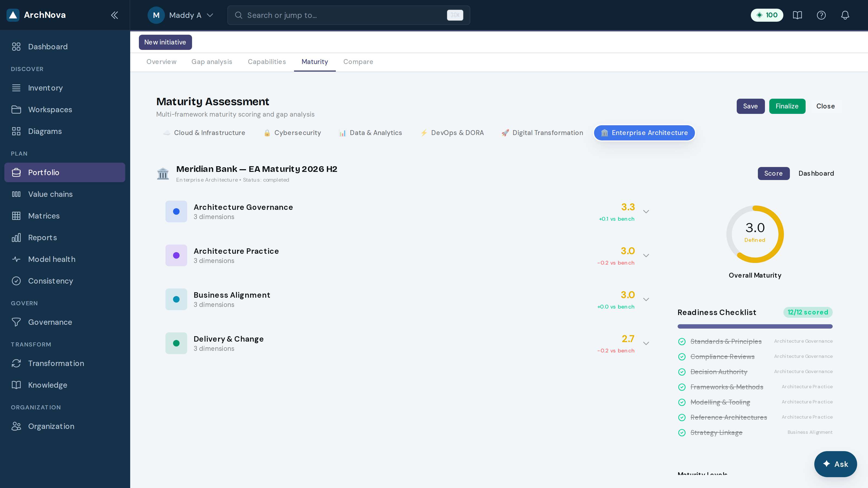Open Value chains in sidebar

(x=65, y=194)
